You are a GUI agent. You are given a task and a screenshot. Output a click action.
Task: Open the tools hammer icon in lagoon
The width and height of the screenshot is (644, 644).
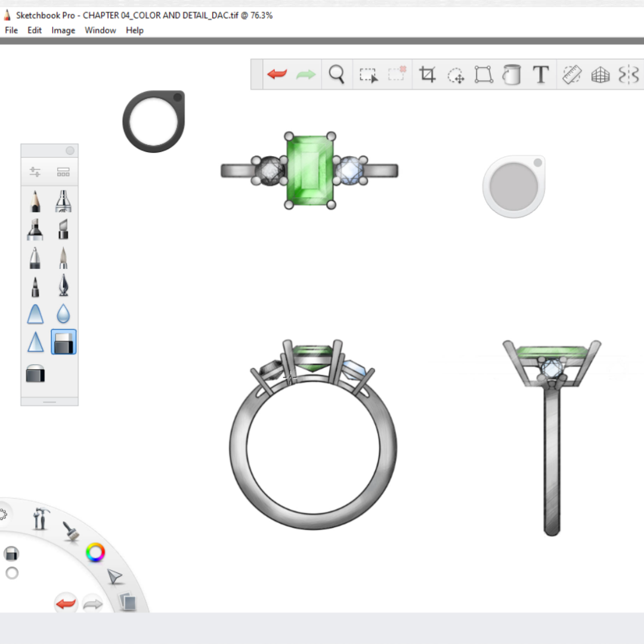(41, 518)
